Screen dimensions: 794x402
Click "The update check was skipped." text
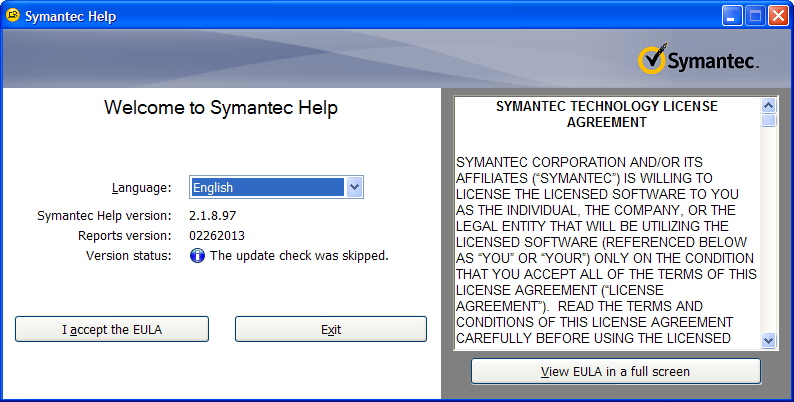(299, 256)
